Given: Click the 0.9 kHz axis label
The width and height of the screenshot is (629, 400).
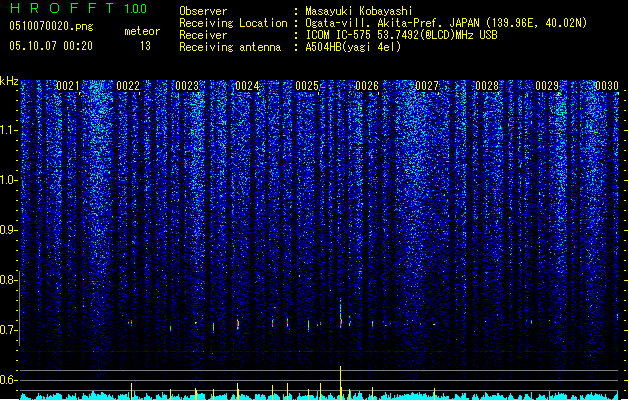Looking at the screenshot, I should (x=8, y=230).
